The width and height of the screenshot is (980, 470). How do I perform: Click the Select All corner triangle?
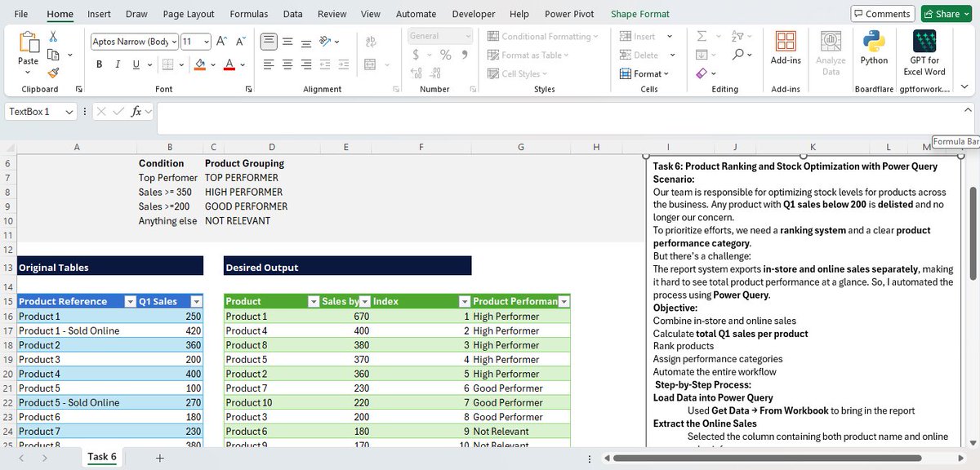(8, 147)
